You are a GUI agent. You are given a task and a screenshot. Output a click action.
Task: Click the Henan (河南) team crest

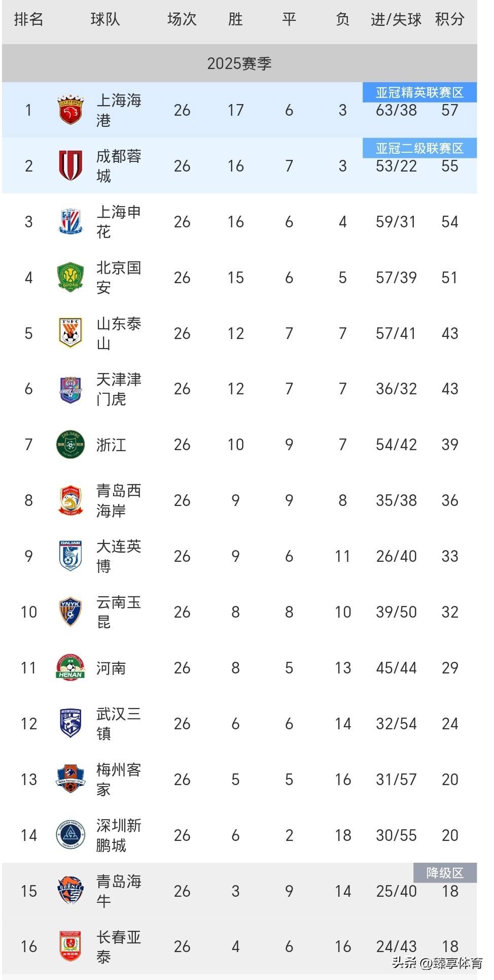pyautogui.click(x=70, y=667)
